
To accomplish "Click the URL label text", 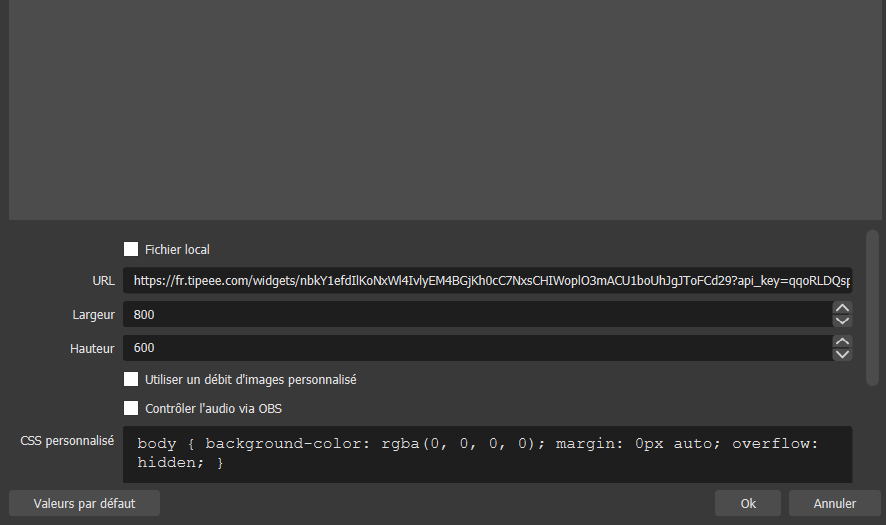I will (103, 281).
